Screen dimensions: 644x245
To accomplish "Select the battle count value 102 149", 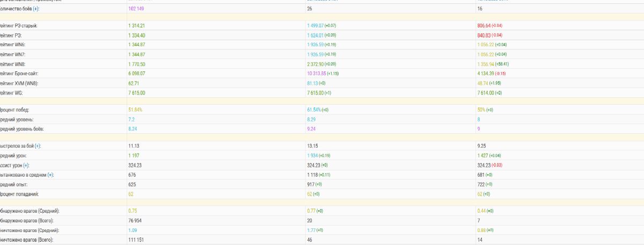I will pos(136,9).
